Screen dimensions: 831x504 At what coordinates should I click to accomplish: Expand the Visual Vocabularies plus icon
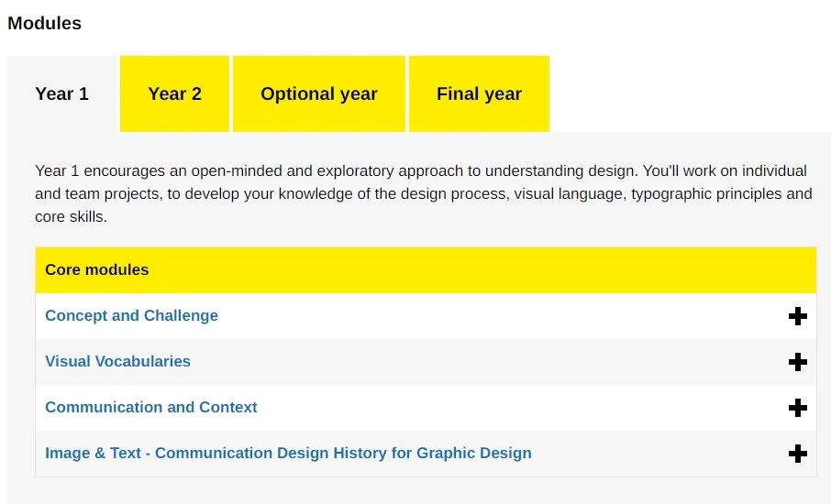point(797,362)
